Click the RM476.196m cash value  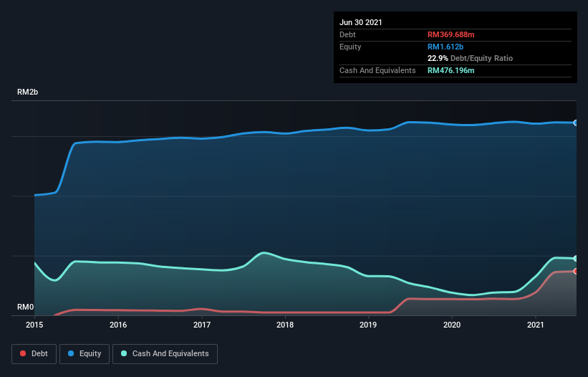coord(450,70)
